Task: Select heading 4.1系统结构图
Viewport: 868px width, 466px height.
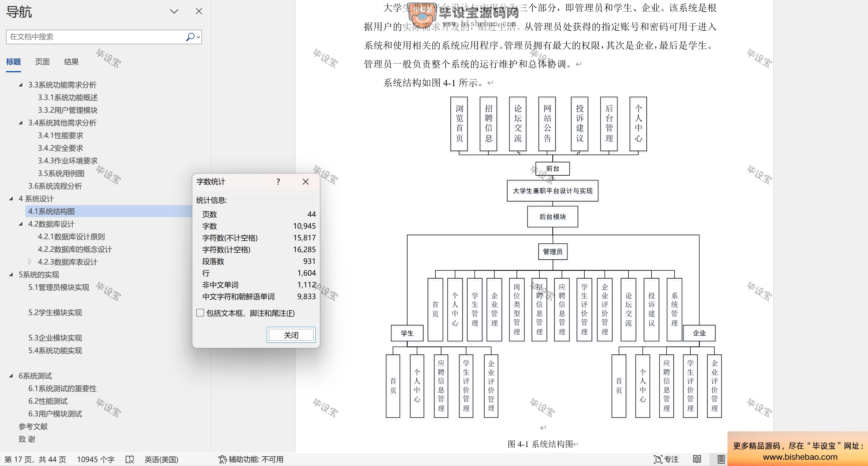Action: click(x=51, y=211)
